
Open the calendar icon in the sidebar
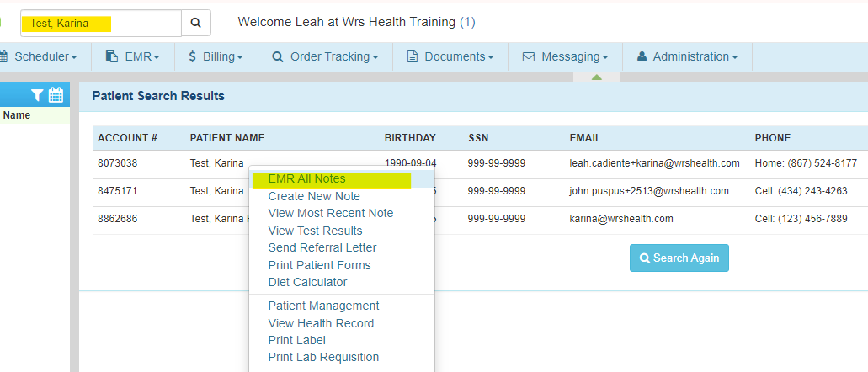56,95
